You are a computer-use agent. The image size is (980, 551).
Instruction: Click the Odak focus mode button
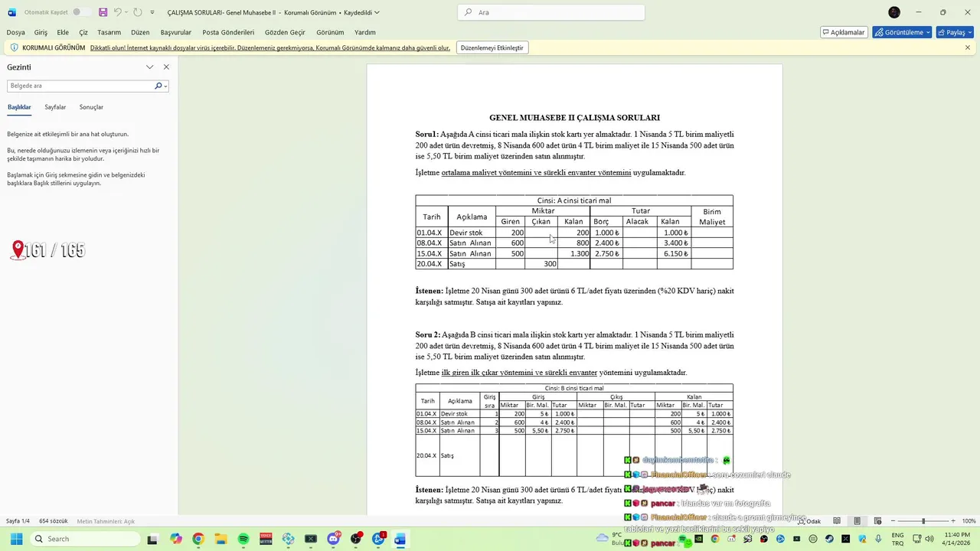pyautogui.click(x=809, y=521)
